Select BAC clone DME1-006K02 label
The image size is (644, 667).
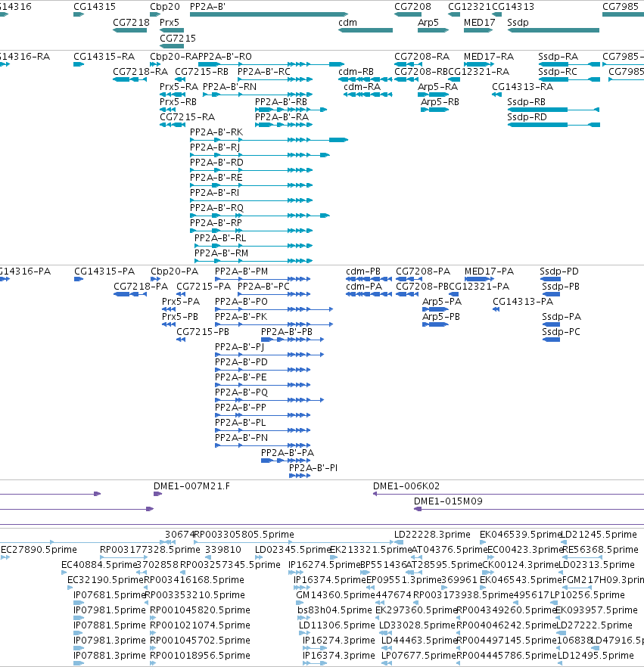click(x=406, y=486)
